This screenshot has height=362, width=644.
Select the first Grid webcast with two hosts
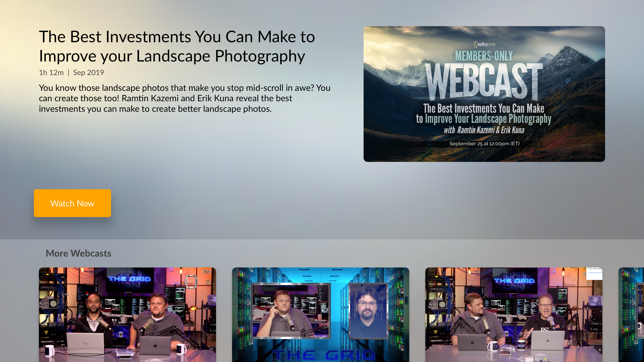(127, 315)
